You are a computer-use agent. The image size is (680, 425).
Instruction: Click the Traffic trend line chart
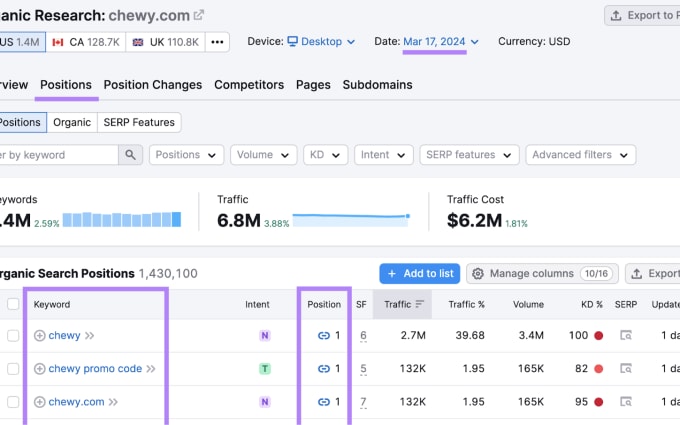[x=351, y=220]
